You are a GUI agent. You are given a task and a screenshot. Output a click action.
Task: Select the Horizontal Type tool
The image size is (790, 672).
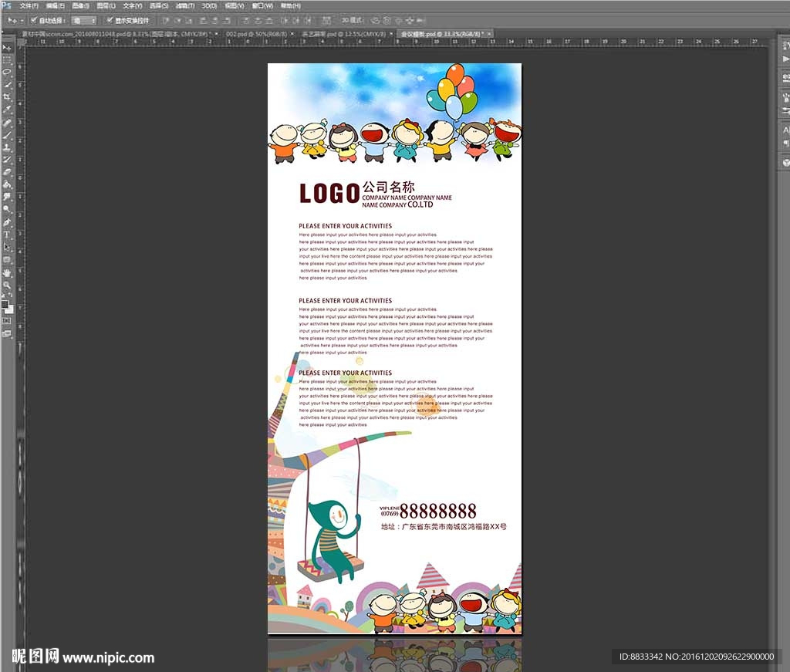(7, 235)
